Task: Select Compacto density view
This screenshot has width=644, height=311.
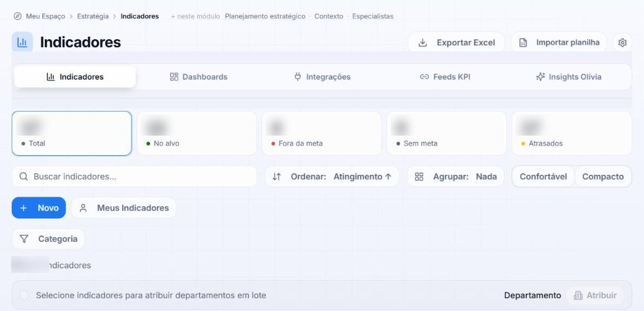Action: pos(603,177)
